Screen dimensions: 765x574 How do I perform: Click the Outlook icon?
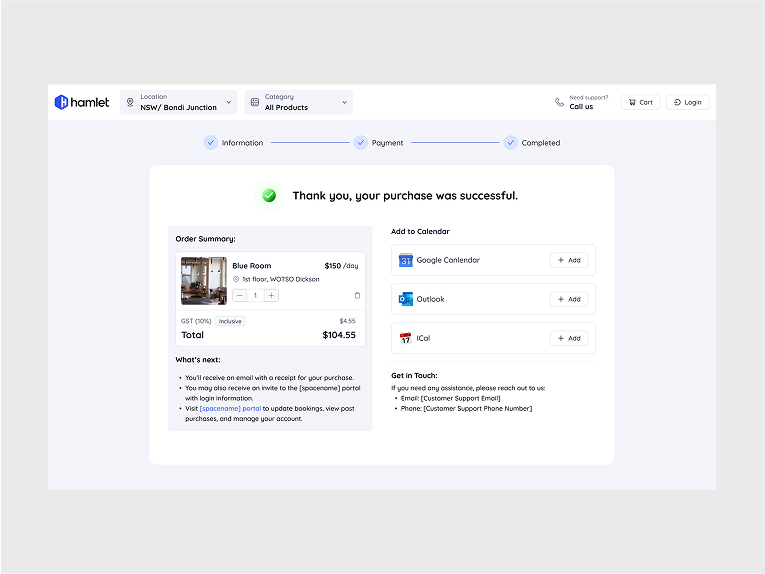tap(405, 299)
